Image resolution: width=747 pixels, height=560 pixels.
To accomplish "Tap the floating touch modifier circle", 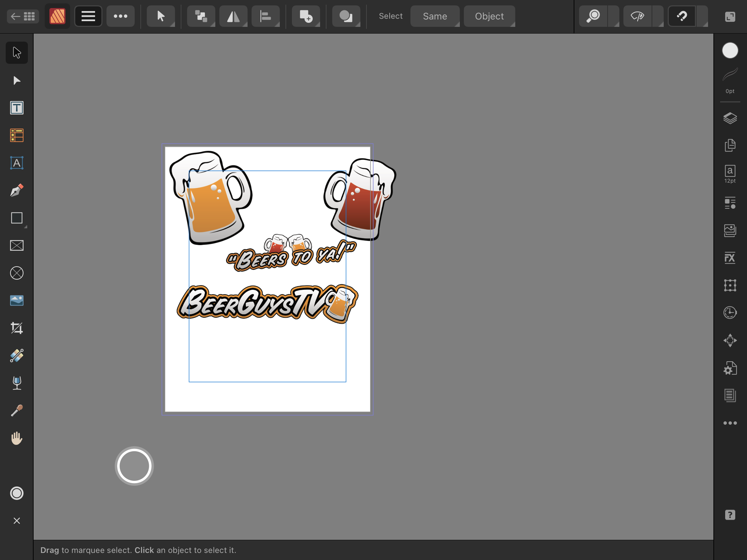I will (x=134, y=466).
